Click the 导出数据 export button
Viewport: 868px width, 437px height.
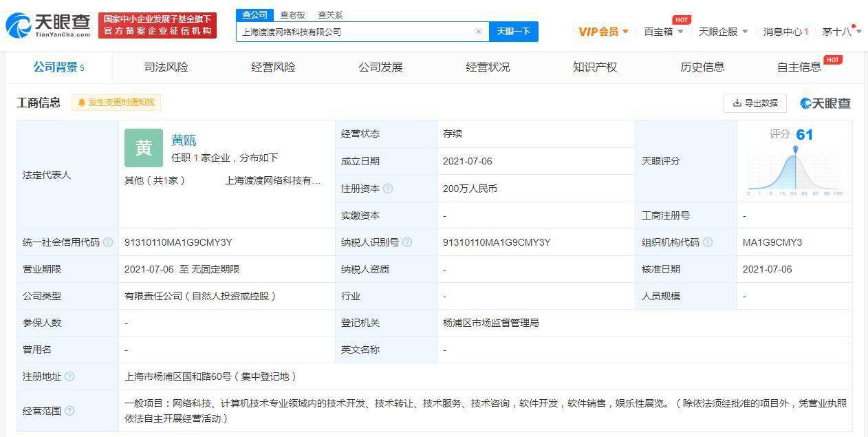[755, 103]
